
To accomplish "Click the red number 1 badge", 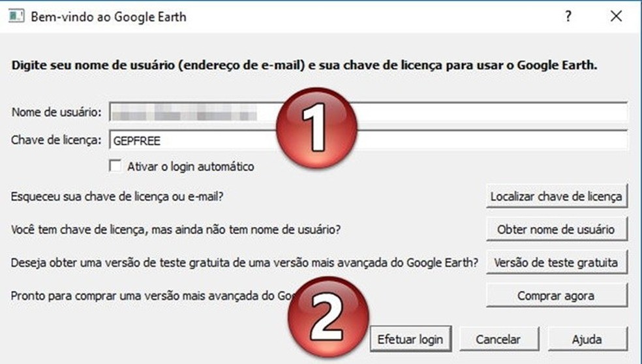I will 316,128.
